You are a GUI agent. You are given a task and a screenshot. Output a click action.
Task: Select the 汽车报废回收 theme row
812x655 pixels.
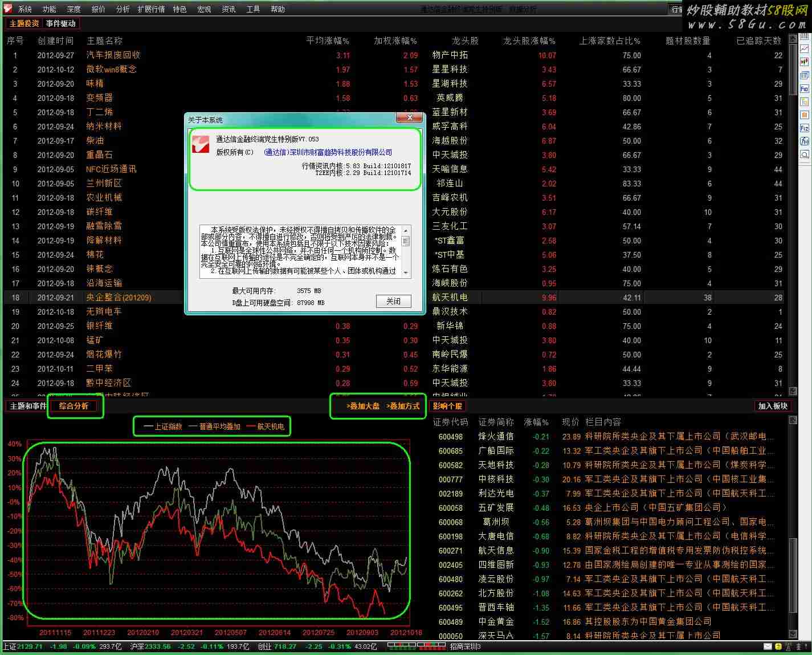pyautogui.click(x=393, y=55)
